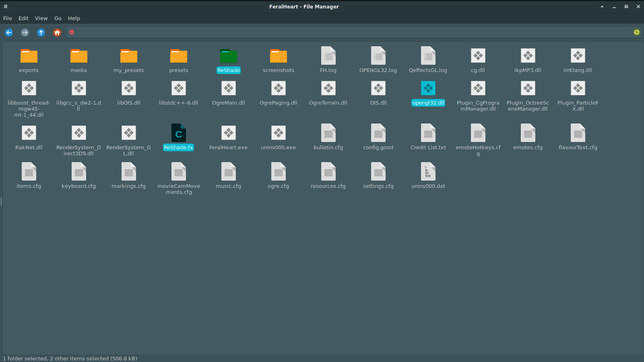This screenshot has width=644, height=362.
Task: Go back with the left arrow button
Action: 9,33
